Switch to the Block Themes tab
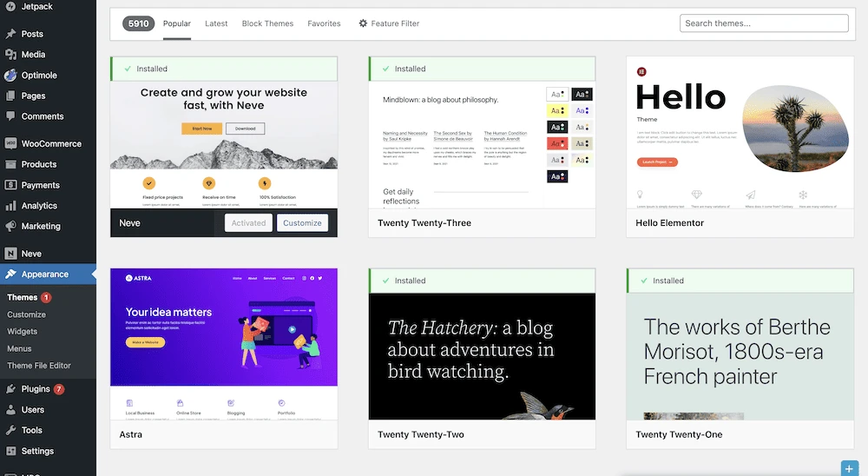This screenshot has height=476, width=868. pos(267,23)
